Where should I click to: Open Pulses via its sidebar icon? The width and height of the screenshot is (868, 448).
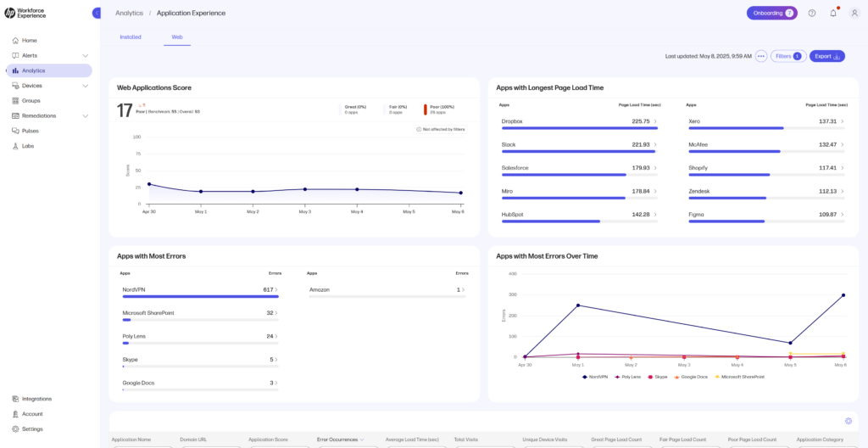pyautogui.click(x=15, y=131)
